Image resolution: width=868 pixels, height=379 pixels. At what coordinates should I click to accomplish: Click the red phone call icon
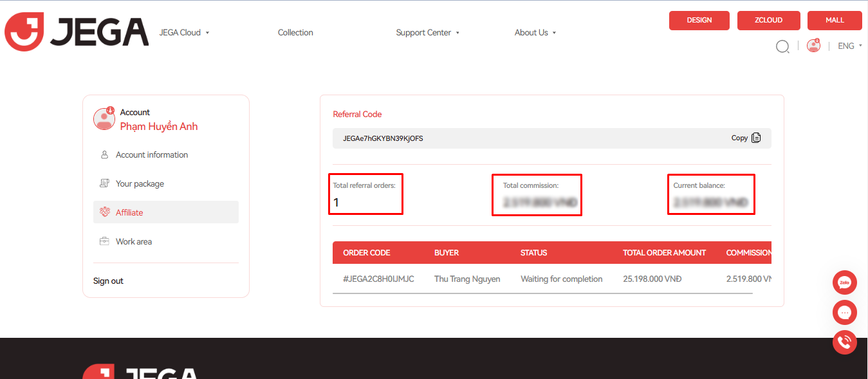[x=844, y=342]
